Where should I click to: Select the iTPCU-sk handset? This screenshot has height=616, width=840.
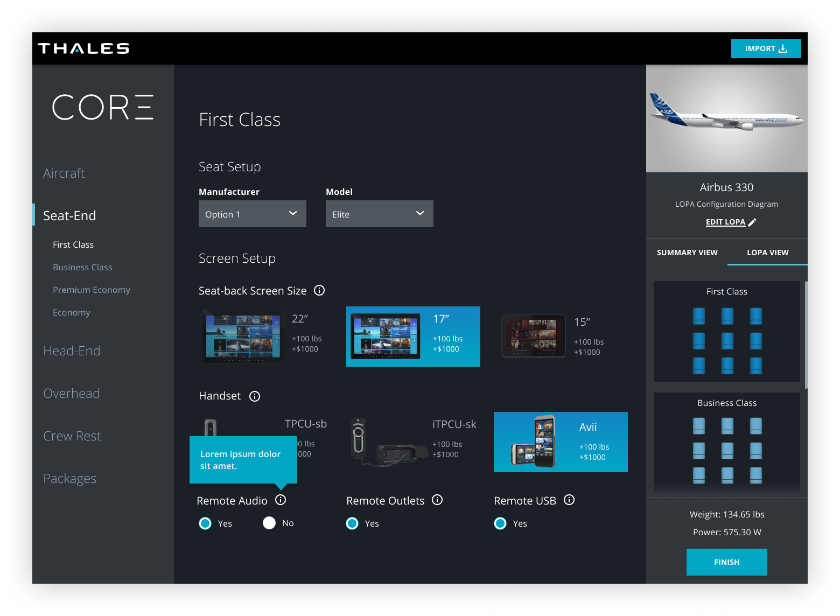click(x=413, y=442)
